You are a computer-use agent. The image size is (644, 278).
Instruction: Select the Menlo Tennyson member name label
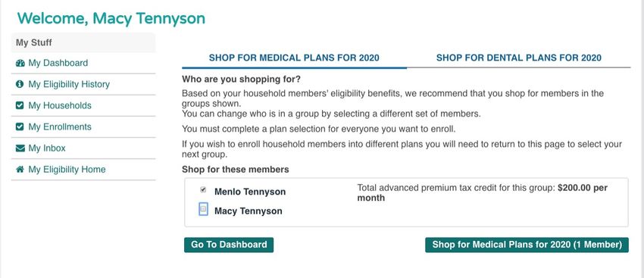pos(250,192)
